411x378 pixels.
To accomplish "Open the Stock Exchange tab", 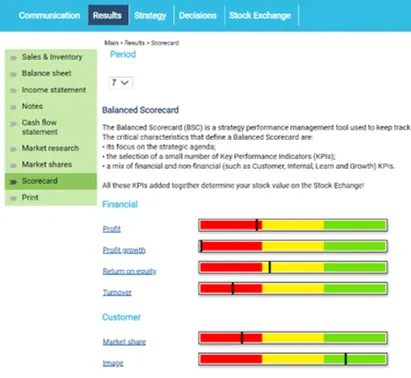I will [260, 15].
